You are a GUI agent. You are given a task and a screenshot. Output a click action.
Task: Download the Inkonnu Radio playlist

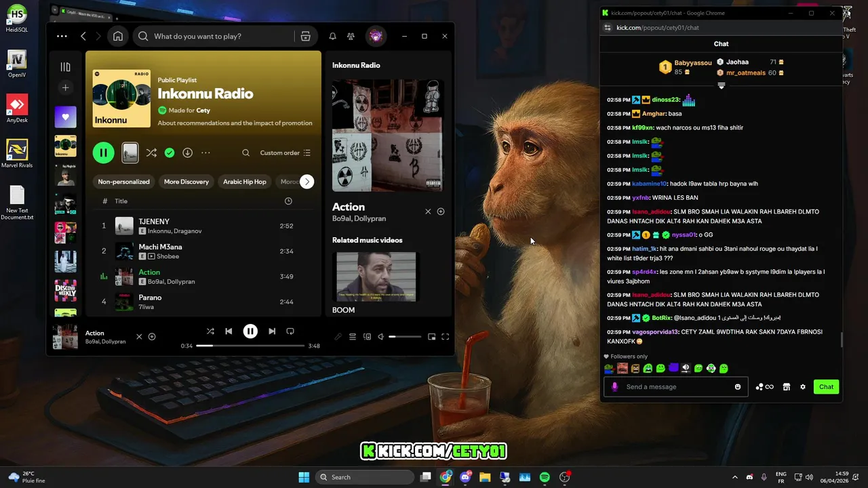pyautogui.click(x=188, y=152)
